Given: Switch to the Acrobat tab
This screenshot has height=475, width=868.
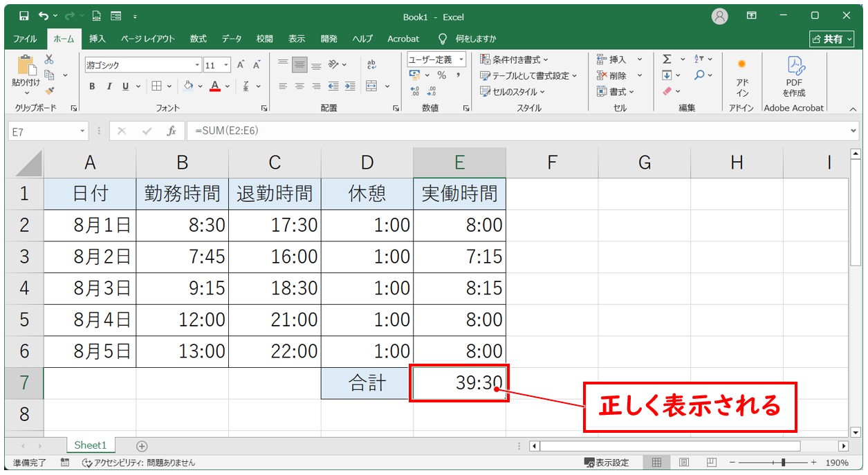Looking at the screenshot, I should [x=403, y=39].
